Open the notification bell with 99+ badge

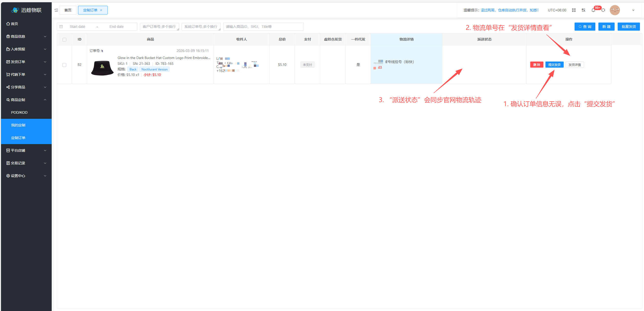593,10
